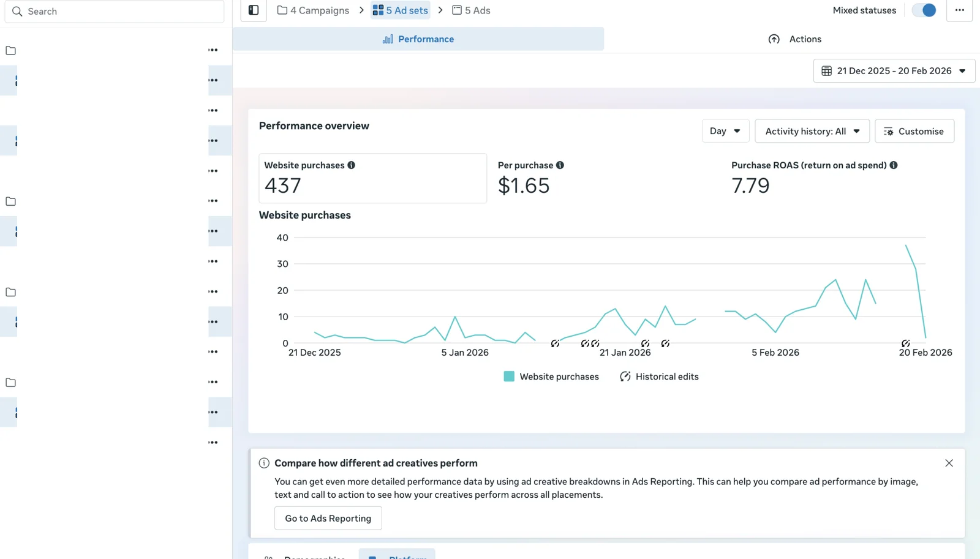Click the Go to Ads Reporting button

click(x=328, y=518)
